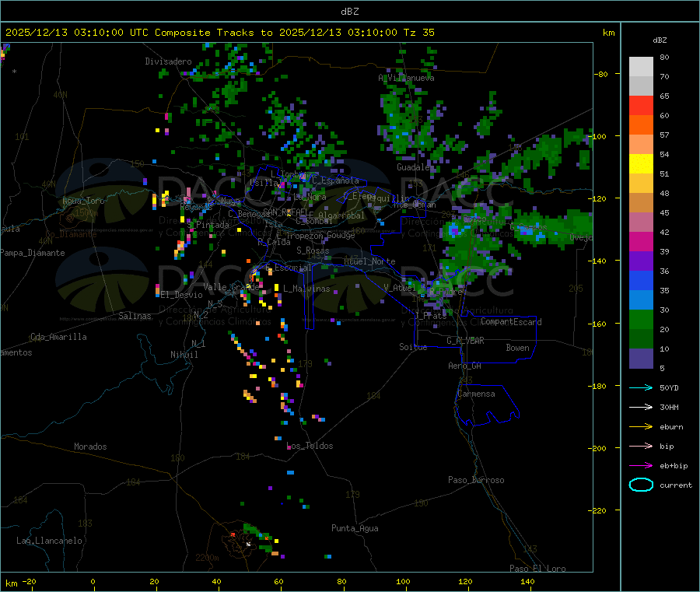Click the 'Aero_GA' map label
Image resolution: width=700 pixels, height=592 pixels.
464,366
